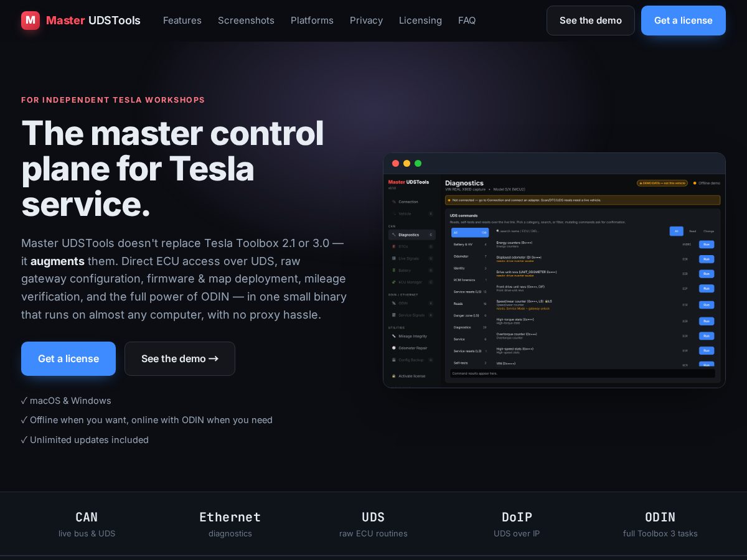Click the Activate license lock icon
Image resolution: width=747 pixels, height=560 pixels.
pyautogui.click(x=393, y=376)
